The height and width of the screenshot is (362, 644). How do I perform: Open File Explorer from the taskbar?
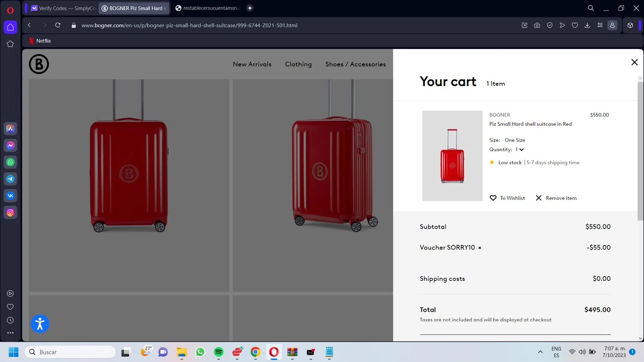click(x=182, y=352)
